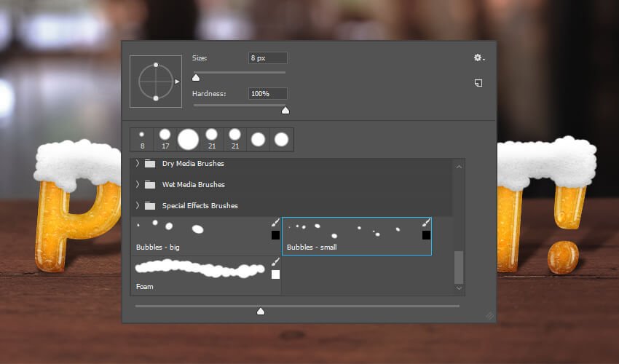Click the Hardness label text
This screenshot has width=619, height=364.
pyautogui.click(x=209, y=94)
